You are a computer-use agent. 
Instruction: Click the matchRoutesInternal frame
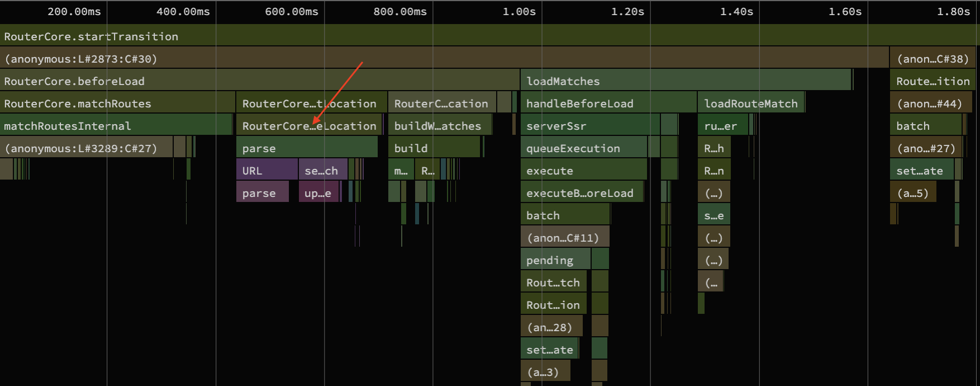click(116, 125)
